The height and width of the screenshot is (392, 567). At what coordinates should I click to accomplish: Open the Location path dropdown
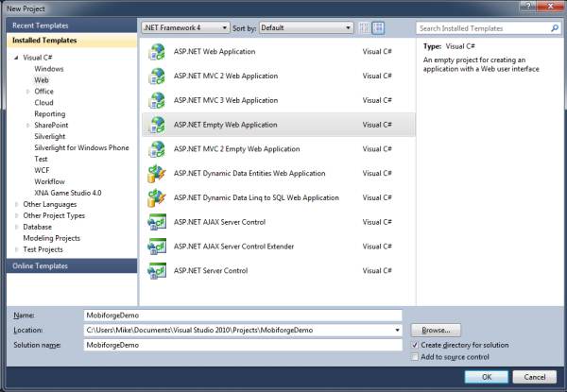click(x=397, y=331)
